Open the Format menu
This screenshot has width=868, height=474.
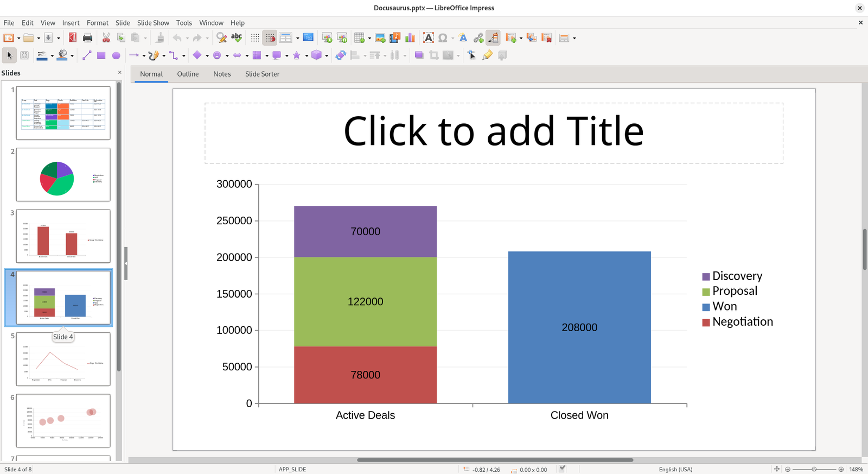tap(98, 23)
